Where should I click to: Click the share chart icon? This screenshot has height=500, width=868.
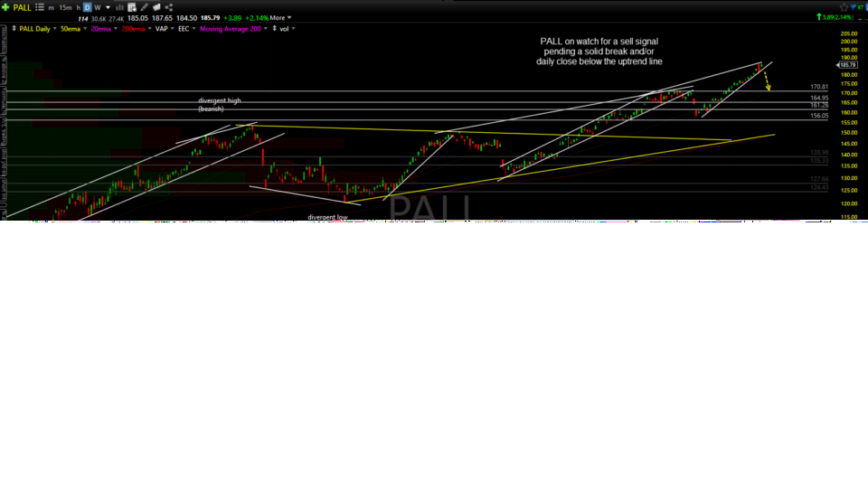point(169,7)
